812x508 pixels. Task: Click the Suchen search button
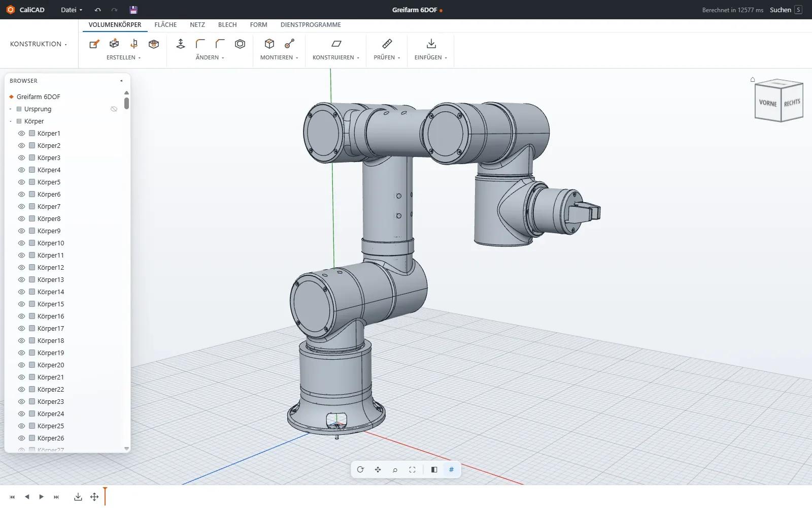(786, 10)
